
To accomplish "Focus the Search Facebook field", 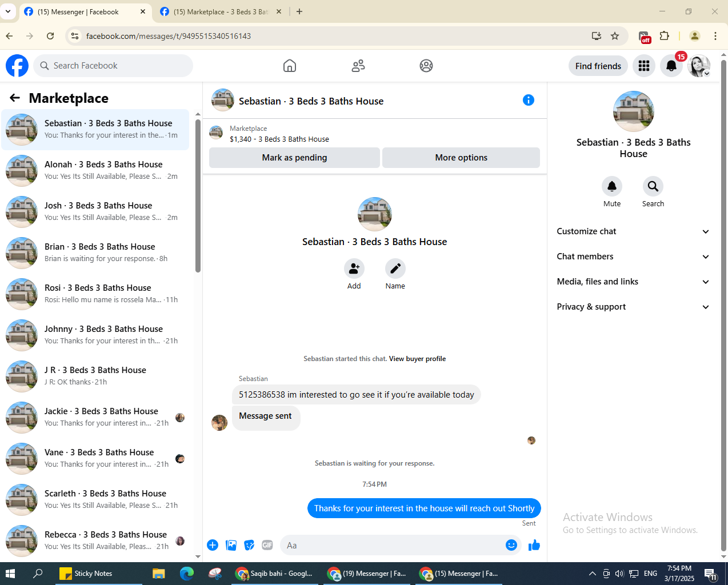I will click(x=113, y=66).
